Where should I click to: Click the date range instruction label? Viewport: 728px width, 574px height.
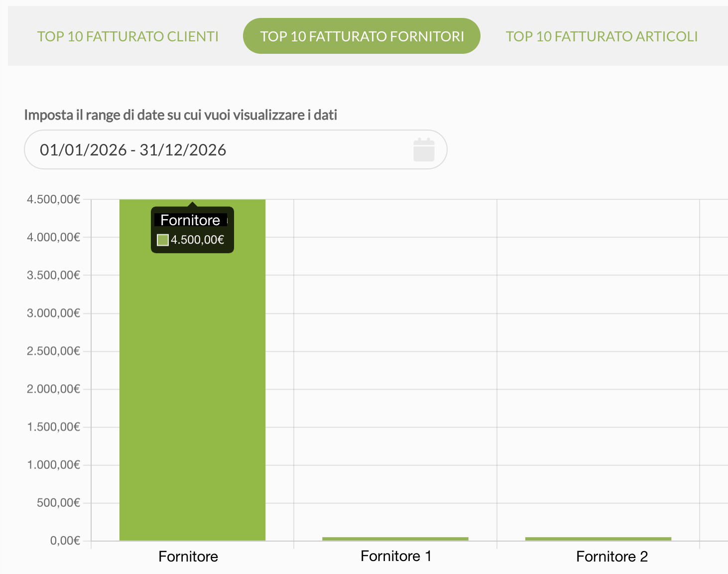coord(181,115)
